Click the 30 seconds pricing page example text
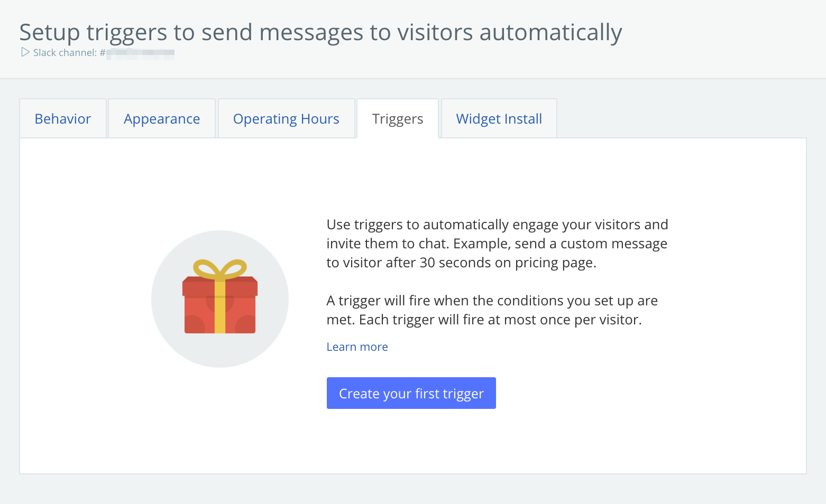The image size is (826, 504). click(x=461, y=263)
